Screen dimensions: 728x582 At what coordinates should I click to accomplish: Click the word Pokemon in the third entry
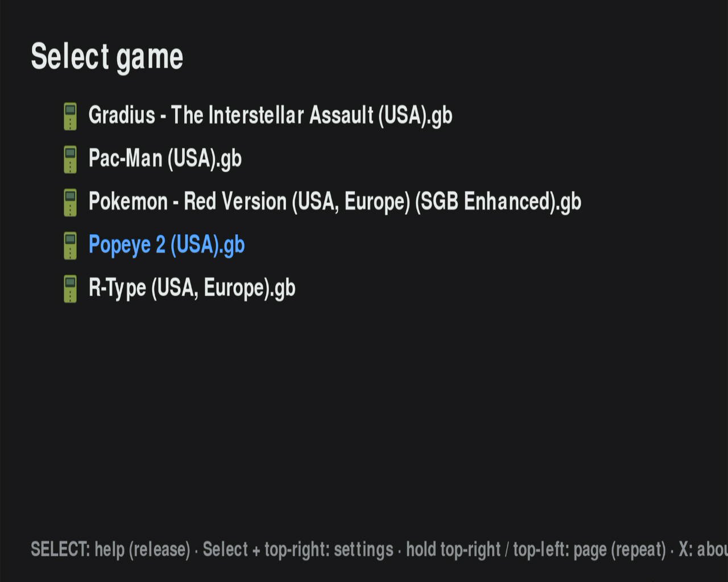[128, 202]
